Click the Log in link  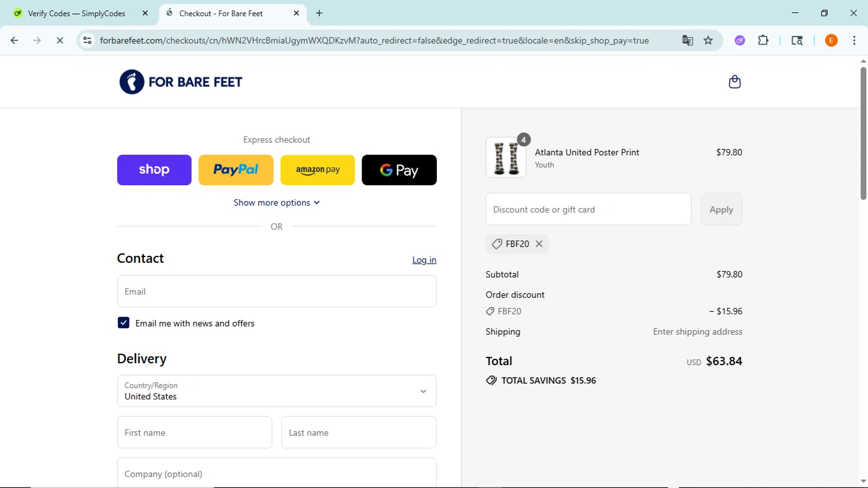point(424,260)
